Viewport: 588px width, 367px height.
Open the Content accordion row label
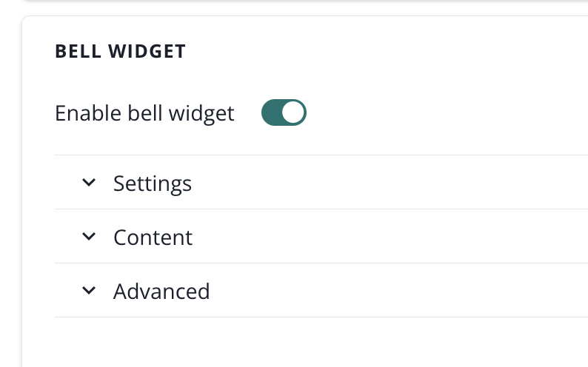(153, 237)
